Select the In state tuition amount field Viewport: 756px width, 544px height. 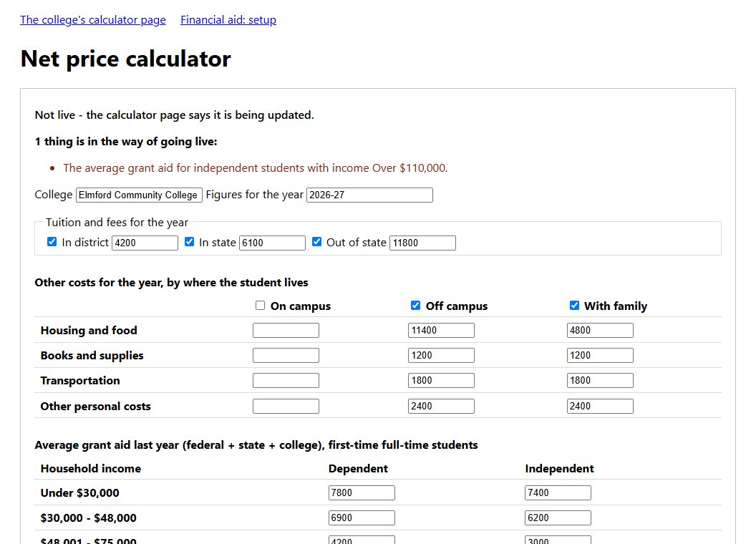pos(273,243)
